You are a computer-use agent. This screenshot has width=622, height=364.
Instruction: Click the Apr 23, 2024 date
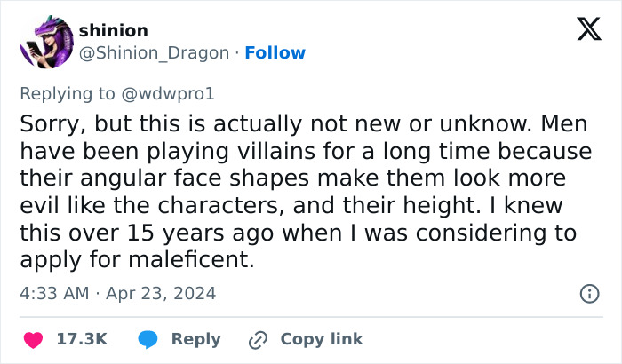click(x=163, y=293)
